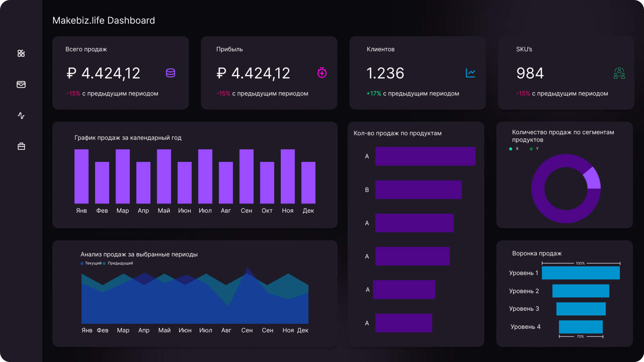Open the activity pulse icon in sidebar
The width and height of the screenshot is (644, 362).
tap(21, 116)
